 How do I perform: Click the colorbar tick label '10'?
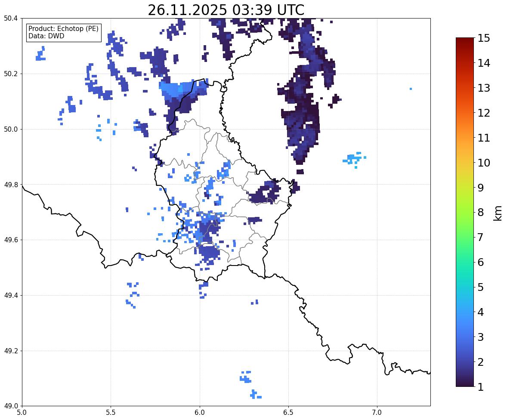point(484,163)
